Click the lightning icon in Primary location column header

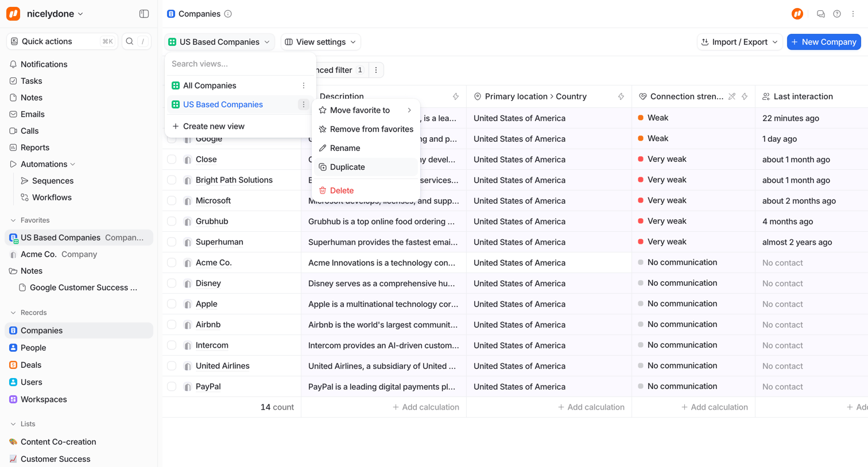pos(621,96)
